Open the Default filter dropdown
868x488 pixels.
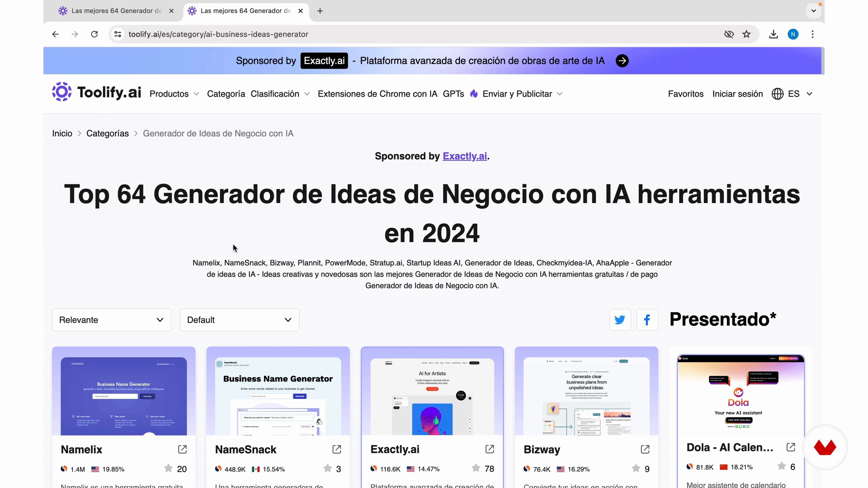pyautogui.click(x=240, y=320)
